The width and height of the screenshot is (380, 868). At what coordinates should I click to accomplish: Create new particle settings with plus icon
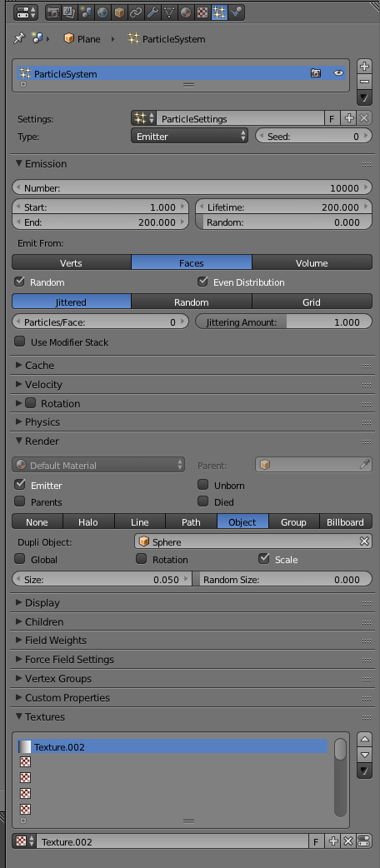[348, 118]
